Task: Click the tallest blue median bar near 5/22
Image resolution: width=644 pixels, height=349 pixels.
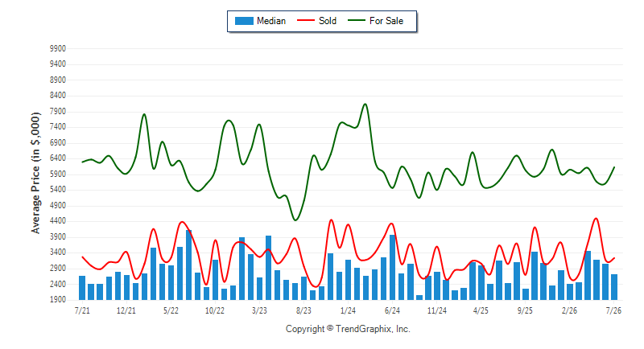Action: point(188,265)
